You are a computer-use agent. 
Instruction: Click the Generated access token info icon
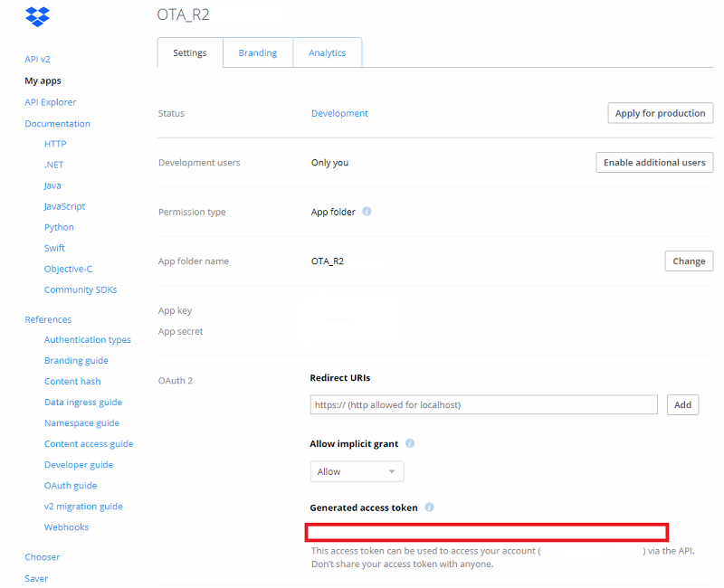pos(429,507)
